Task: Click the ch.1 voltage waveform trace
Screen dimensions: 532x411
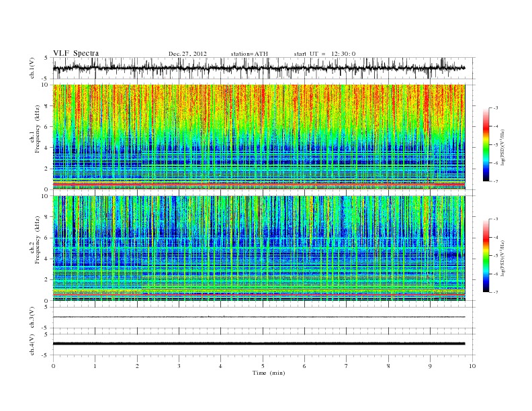Action: (259, 68)
